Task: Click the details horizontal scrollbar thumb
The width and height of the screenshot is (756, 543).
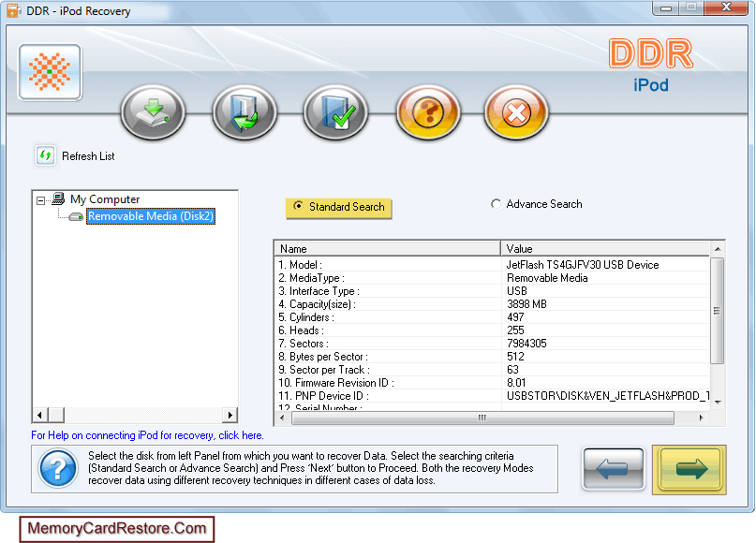Action: point(482,418)
